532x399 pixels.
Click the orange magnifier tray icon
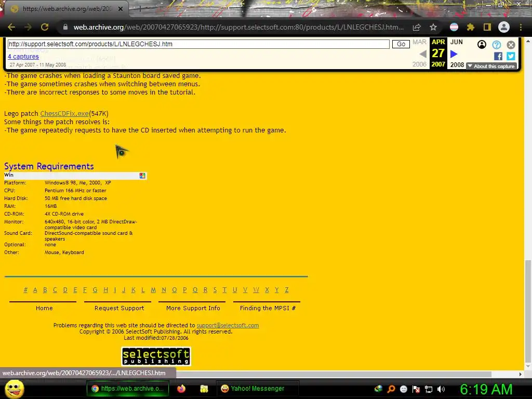391,389
